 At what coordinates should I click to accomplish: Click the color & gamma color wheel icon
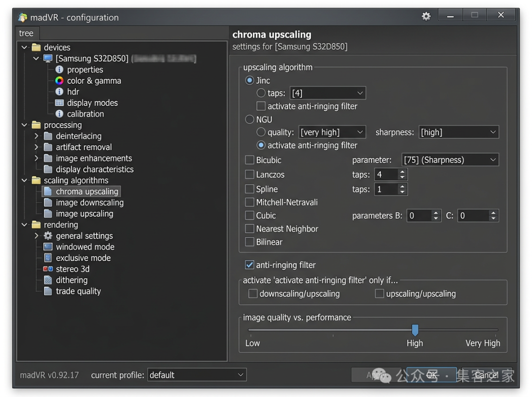click(59, 81)
